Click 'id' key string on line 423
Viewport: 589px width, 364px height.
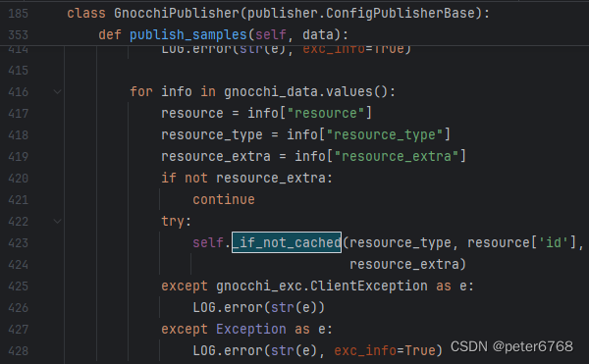click(554, 242)
